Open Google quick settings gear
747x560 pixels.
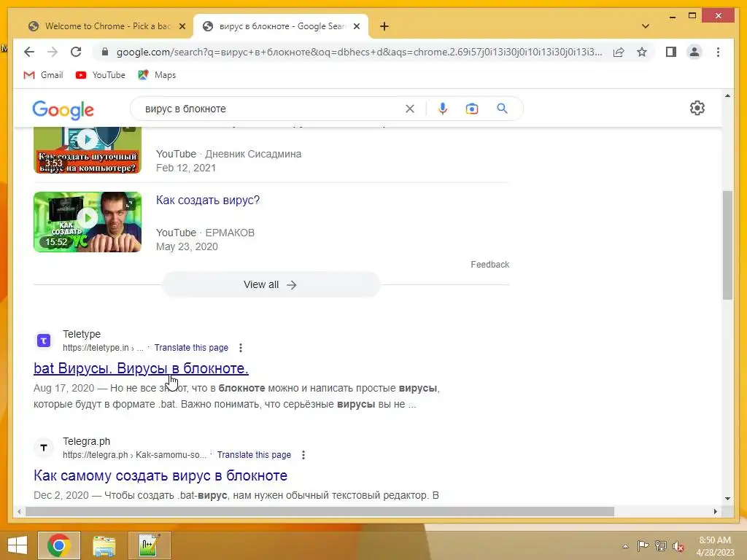point(697,108)
